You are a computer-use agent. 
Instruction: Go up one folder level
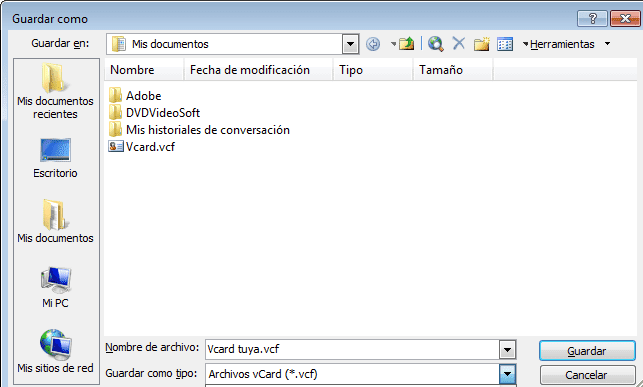pos(406,43)
